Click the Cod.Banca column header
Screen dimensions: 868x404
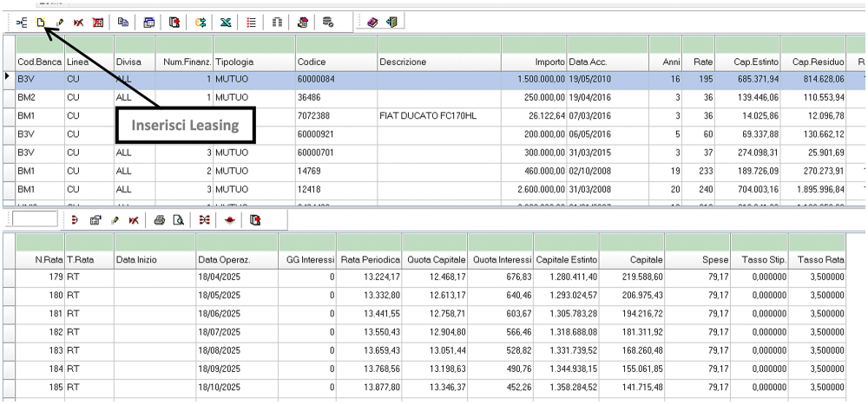tap(38, 62)
